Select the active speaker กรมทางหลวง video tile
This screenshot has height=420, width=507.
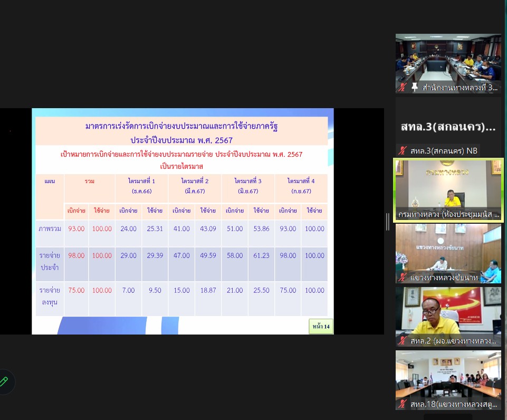tap(448, 187)
